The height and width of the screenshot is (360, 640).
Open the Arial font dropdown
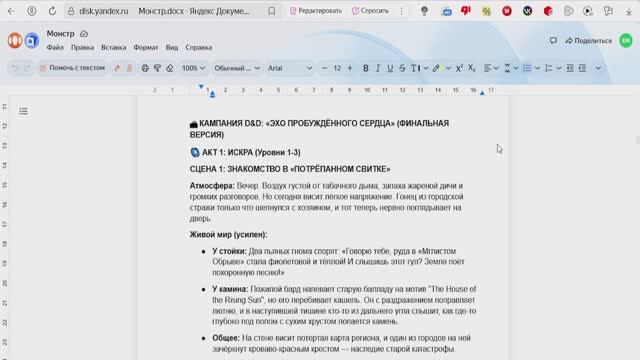(x=290, y=68)
